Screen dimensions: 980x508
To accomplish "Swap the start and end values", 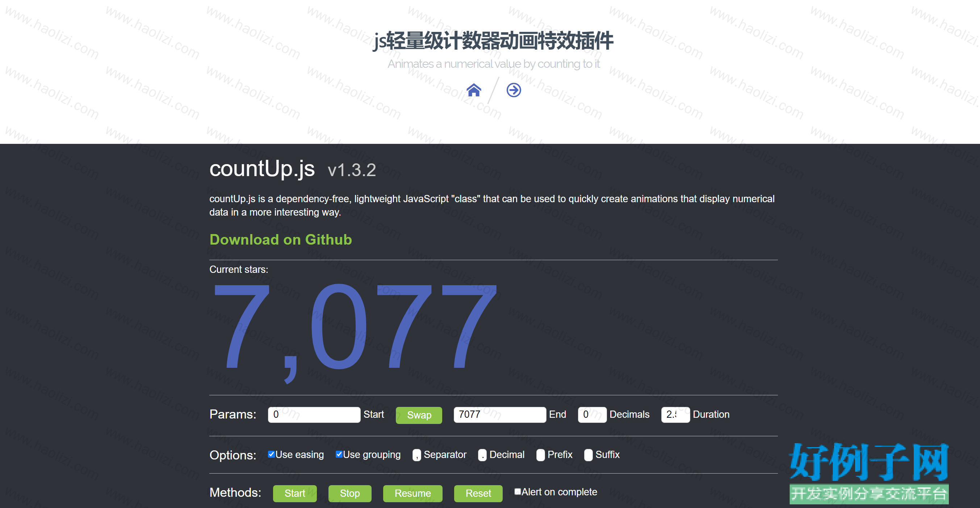I will [x=419, y=415].
